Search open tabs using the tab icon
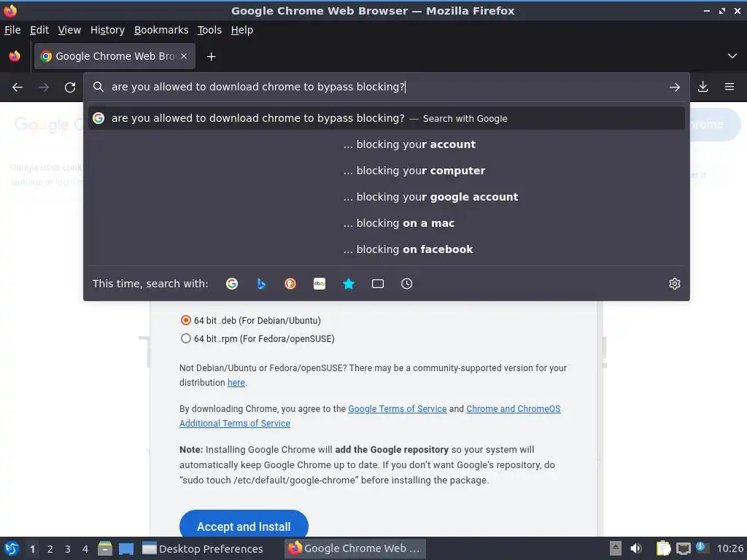 tap(378, 284)
